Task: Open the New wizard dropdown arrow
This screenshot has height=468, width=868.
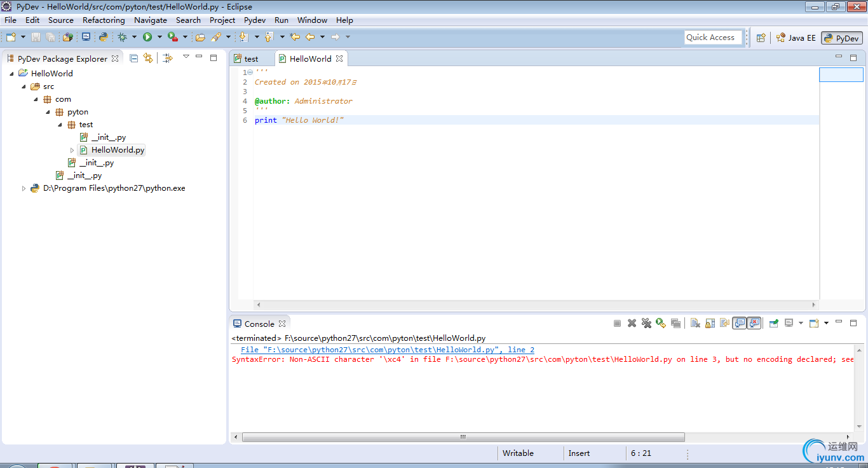Action: coord(24,38)
